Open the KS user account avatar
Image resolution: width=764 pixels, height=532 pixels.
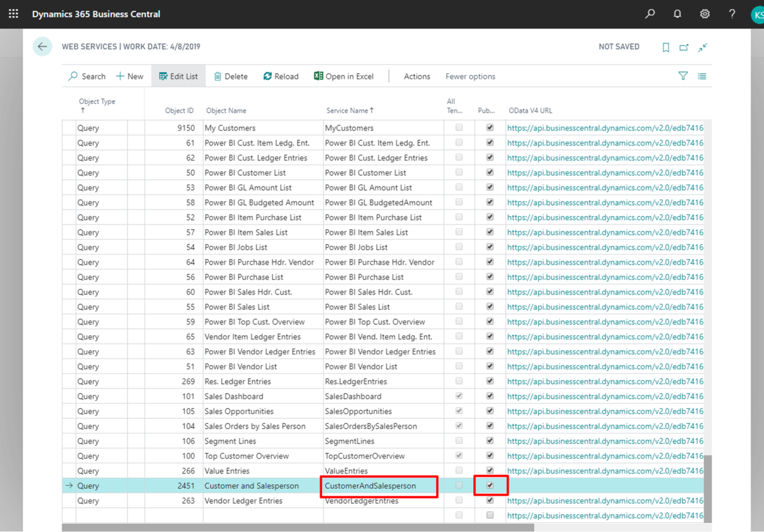click(757, 14)
